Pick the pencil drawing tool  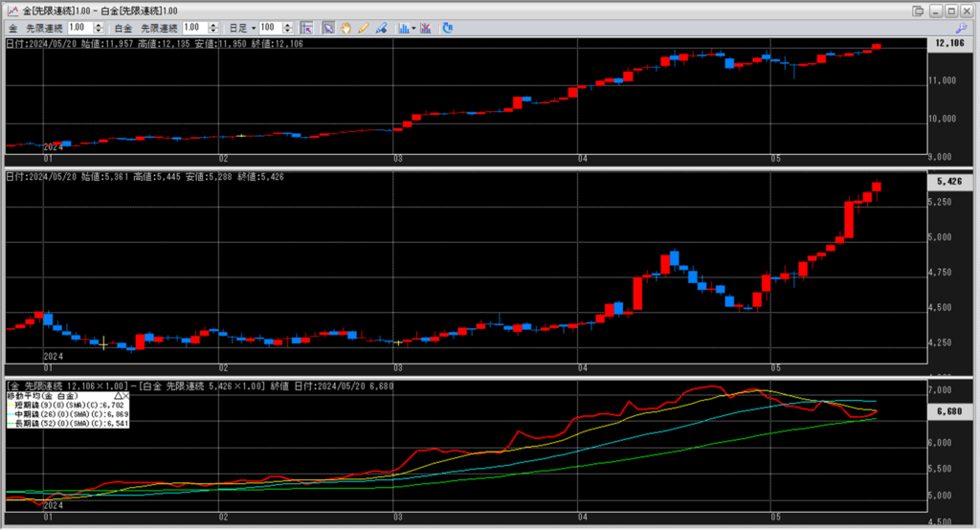click(x=363, y=28)
